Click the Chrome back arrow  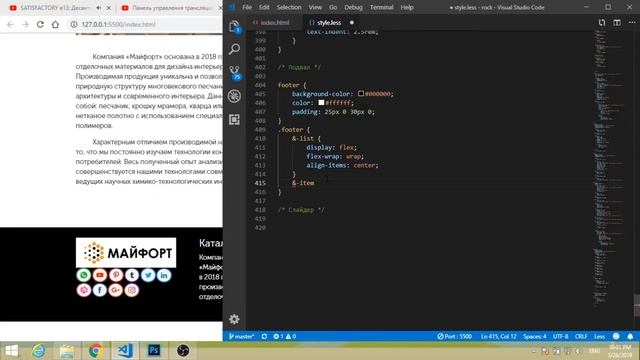click(10, 24)
